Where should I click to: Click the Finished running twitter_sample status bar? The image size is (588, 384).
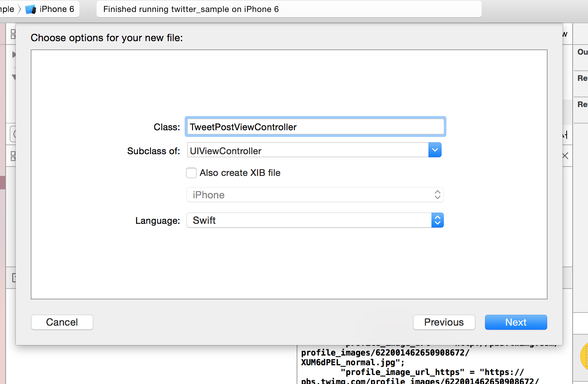289,9
